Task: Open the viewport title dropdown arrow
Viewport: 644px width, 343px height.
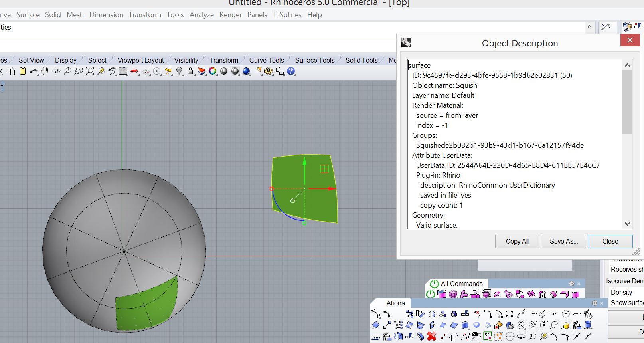Action: (x=2, y=86)
